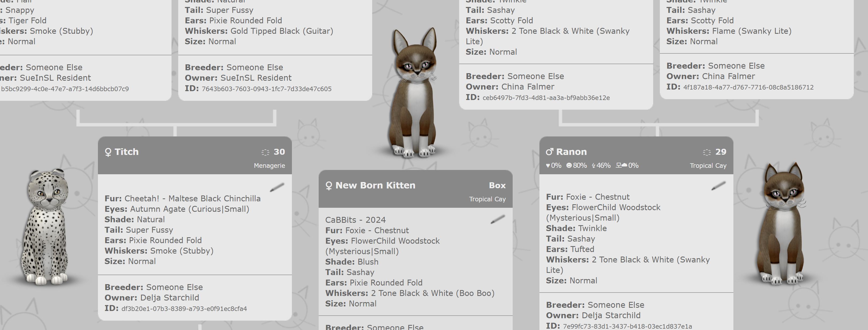Click the food bowl icon showing 0%
The height and width of the screenshot is (330, 868).
(x=621, y=165)
